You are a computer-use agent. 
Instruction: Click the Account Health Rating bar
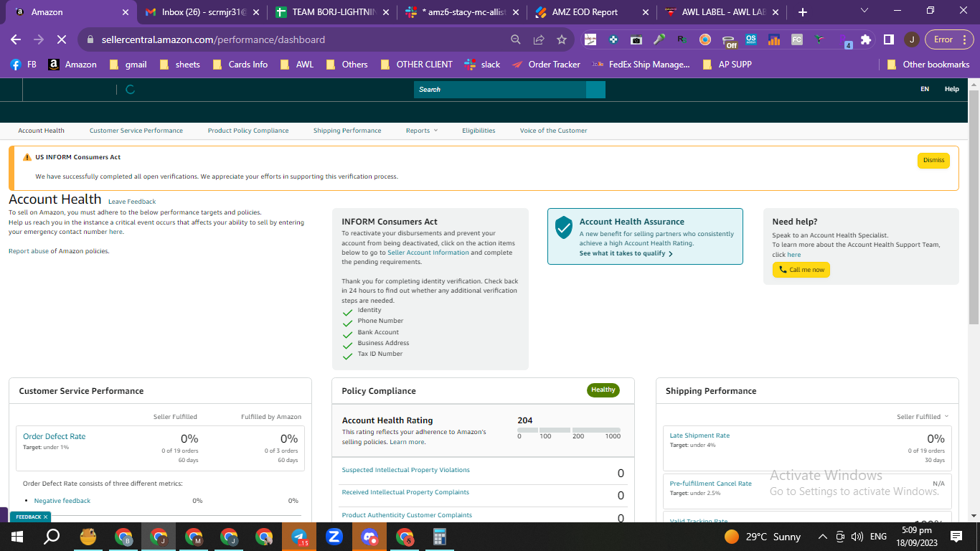(x=569, y=430)
